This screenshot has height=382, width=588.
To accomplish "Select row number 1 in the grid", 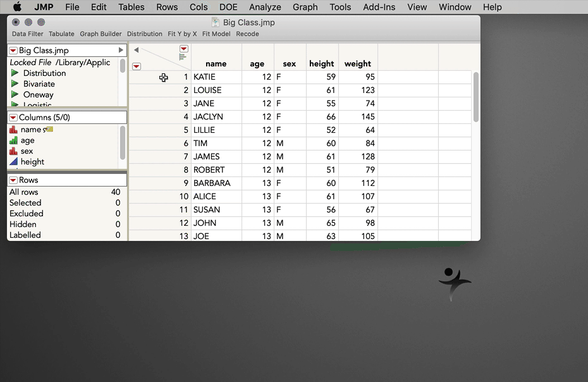I will point(160,77).
